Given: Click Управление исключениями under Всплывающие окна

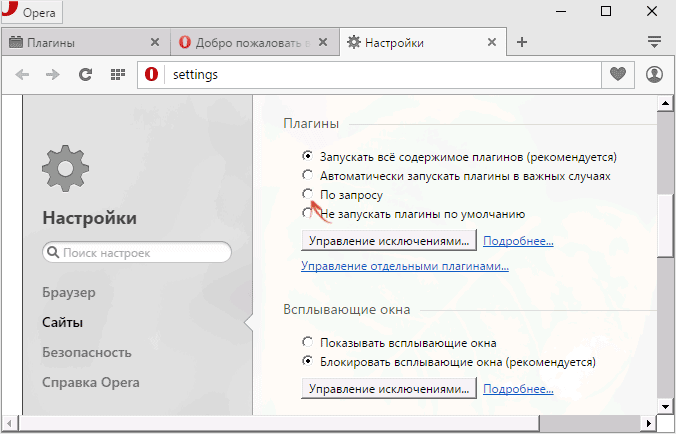Looking at the screenshot, I should tap(389, 388).
